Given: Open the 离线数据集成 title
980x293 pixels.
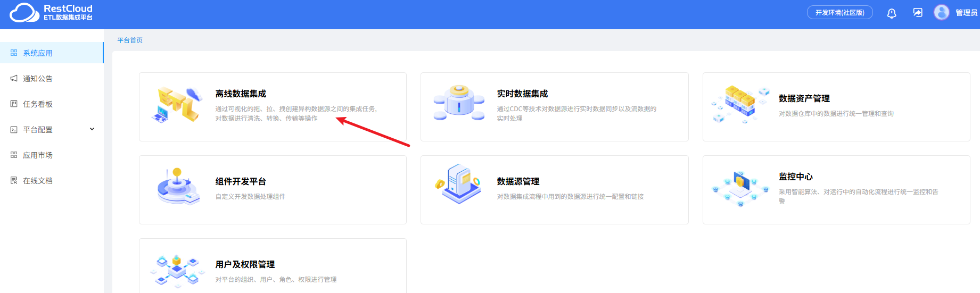Looking at the screenshot, I should point(241,94).
